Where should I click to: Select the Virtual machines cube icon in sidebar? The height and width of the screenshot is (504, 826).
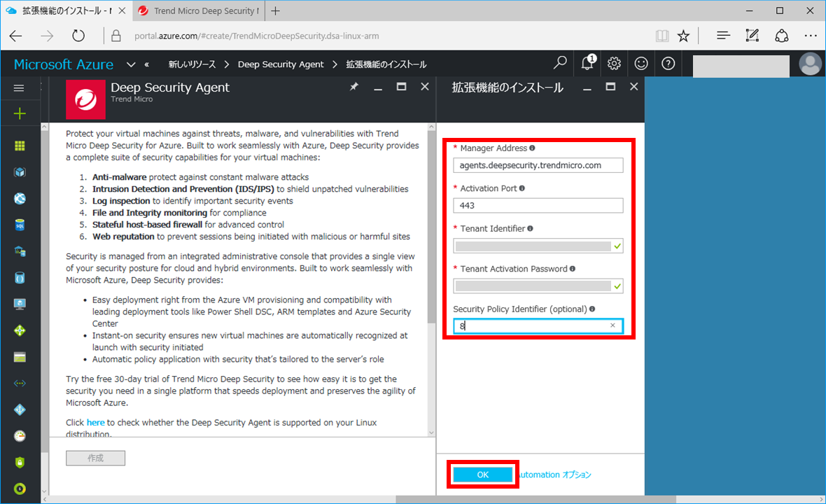pos(20,171)
